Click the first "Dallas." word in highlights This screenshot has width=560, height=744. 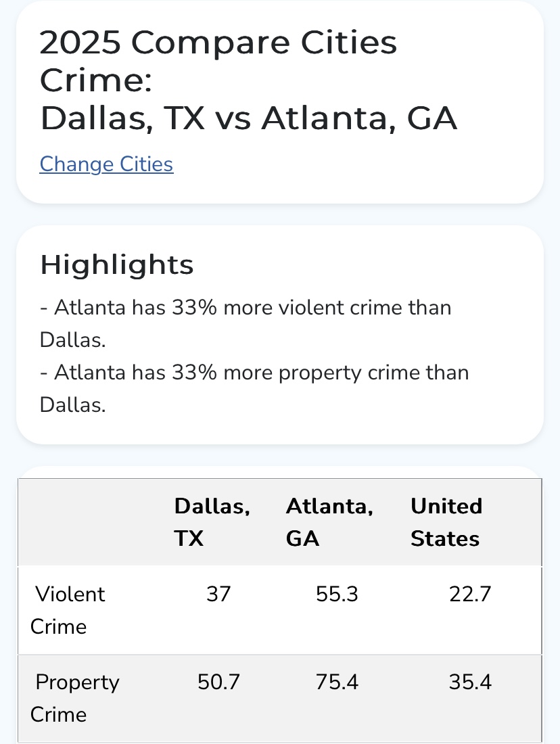point(72,340)
